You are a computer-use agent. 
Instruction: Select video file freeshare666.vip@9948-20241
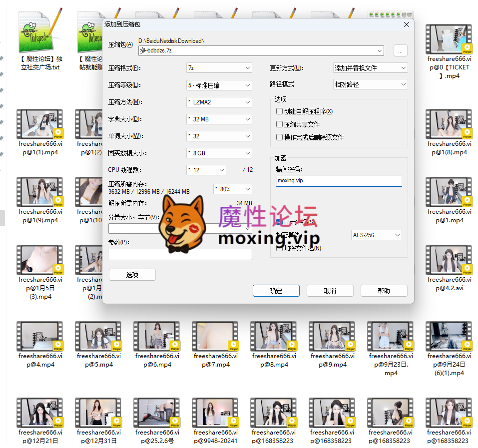click(x=215, y=413)
